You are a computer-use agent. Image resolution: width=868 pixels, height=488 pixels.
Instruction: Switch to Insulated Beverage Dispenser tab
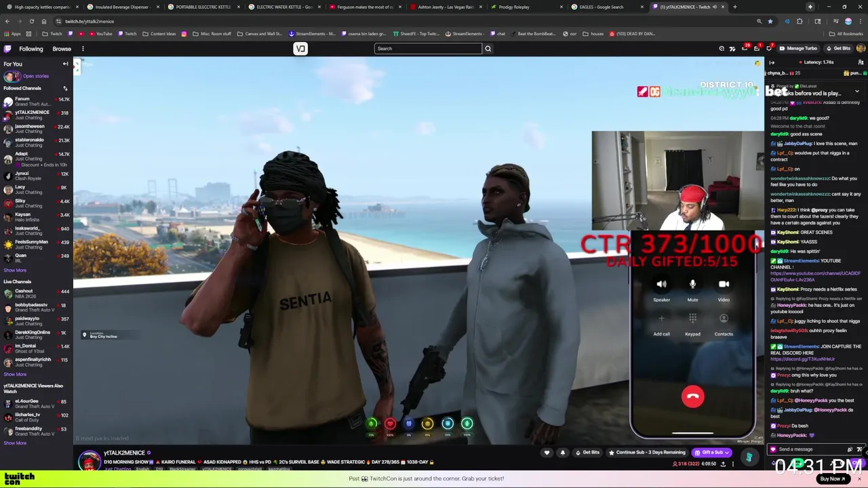(x=122, y=7)
